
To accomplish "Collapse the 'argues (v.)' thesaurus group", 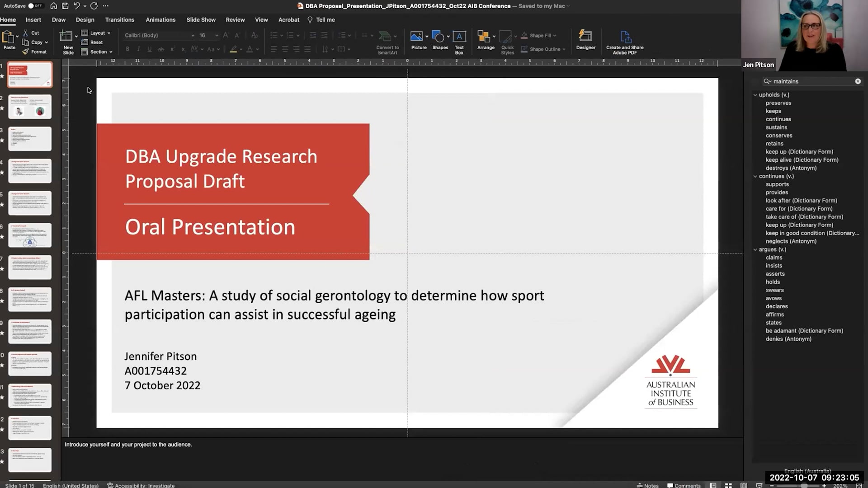I will (x=755, y=249).
